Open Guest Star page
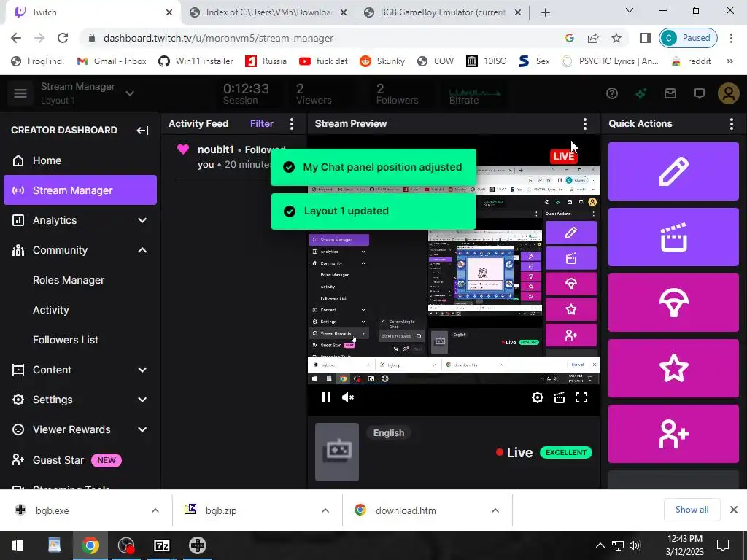The height and width of the screenshot is (560, 747). (x=80, y=460)
